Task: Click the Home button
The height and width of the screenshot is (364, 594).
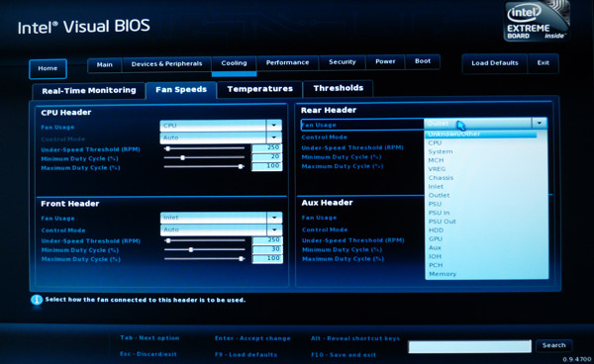Action: [x=48, y=68]
